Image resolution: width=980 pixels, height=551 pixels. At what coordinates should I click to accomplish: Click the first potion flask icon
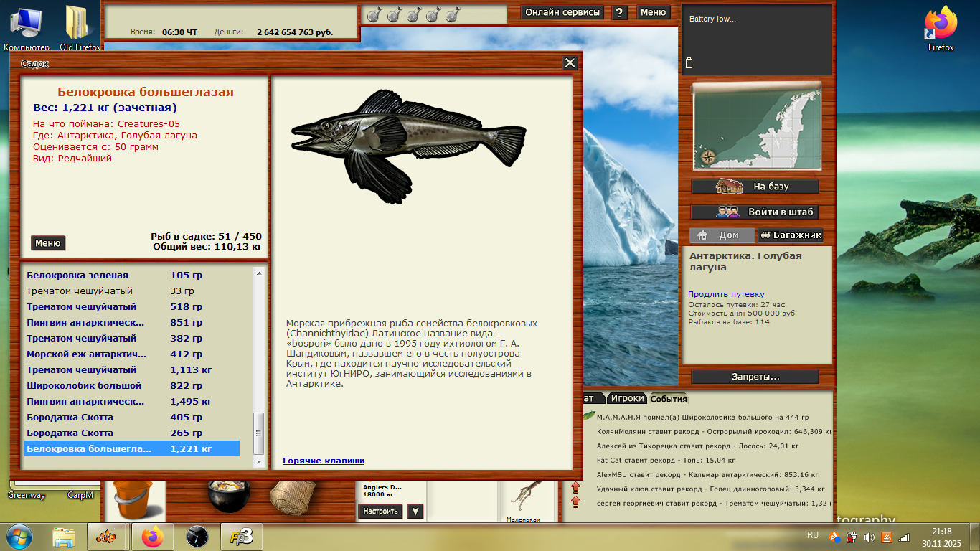coord(373,14)
